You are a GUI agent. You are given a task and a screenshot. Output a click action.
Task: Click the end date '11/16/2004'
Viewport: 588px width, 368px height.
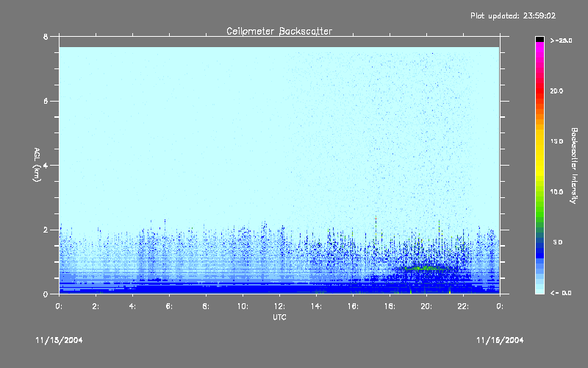click(500, 340)
